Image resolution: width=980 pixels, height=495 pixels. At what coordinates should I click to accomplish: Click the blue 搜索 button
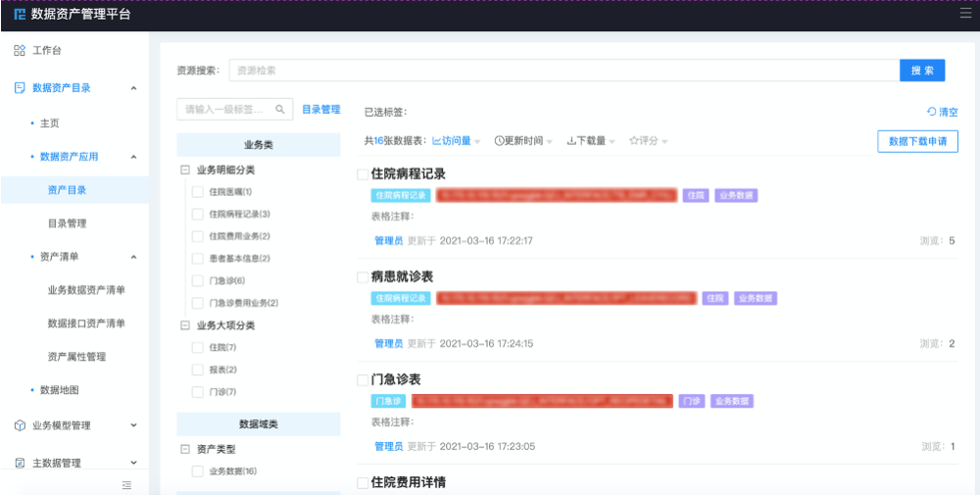coord(922,71)
